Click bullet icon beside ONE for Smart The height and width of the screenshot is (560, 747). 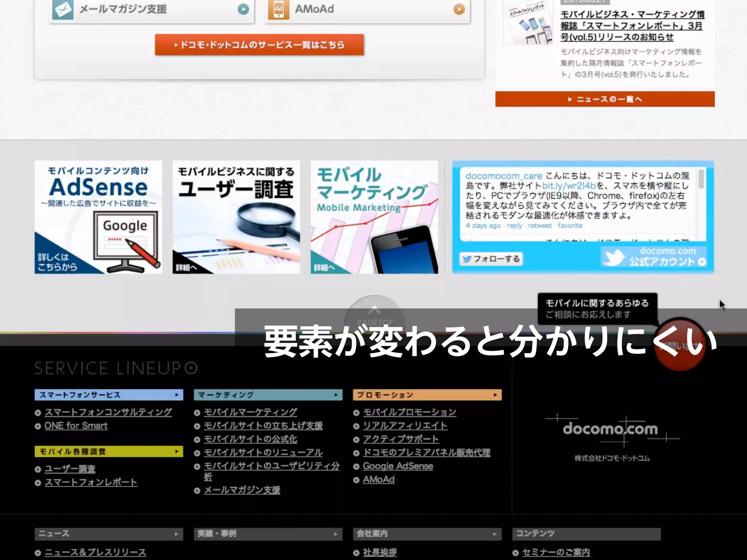tap(38, 426)
